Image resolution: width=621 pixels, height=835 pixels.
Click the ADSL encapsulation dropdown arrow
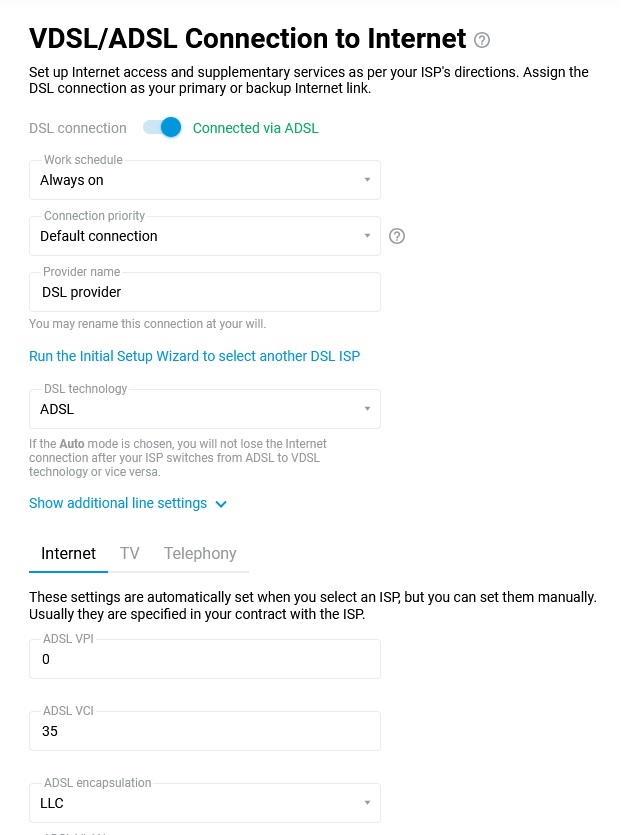[367, 803]
